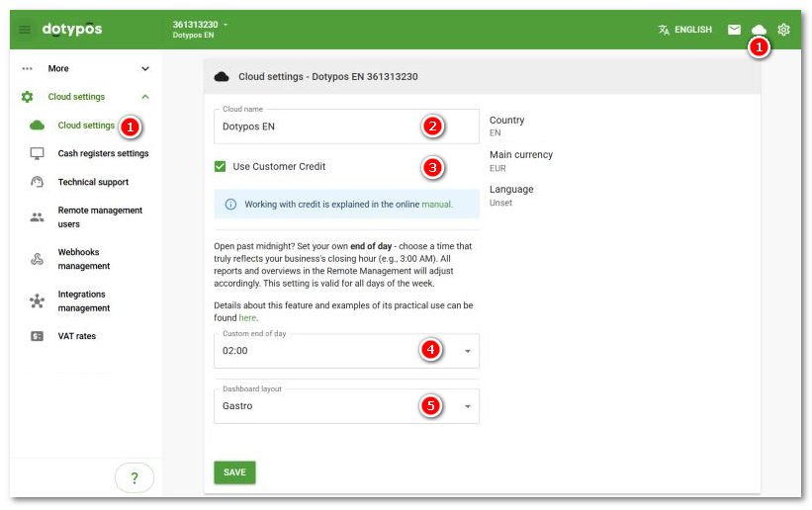Open Remote management users
This screenshot has height=510, width=812.
coord(100,216)
